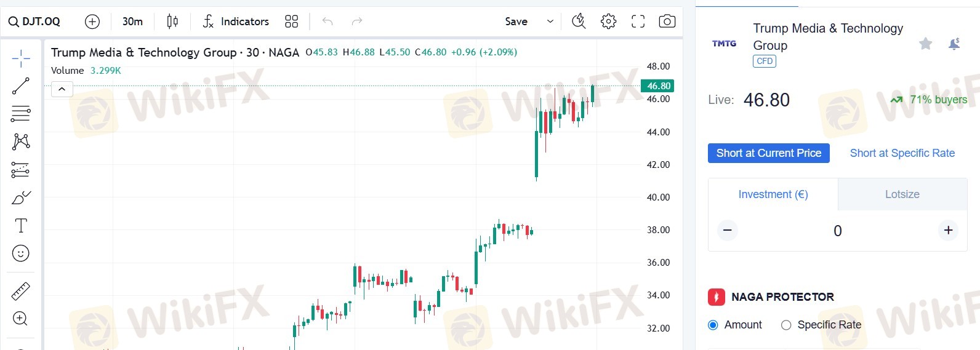
Task: Open the emoji icons tool
Action: (21, 253)
